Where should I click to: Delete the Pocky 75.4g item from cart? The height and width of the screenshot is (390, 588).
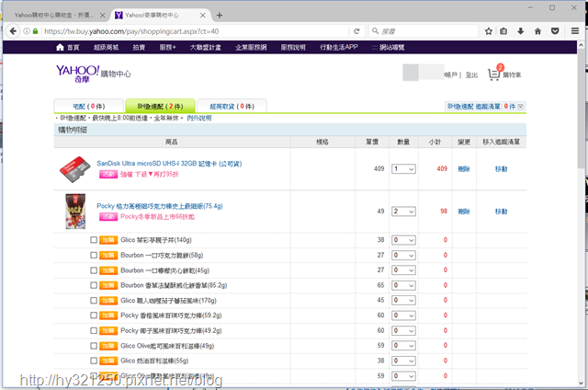pyautogui.click(x=464, y=212)
